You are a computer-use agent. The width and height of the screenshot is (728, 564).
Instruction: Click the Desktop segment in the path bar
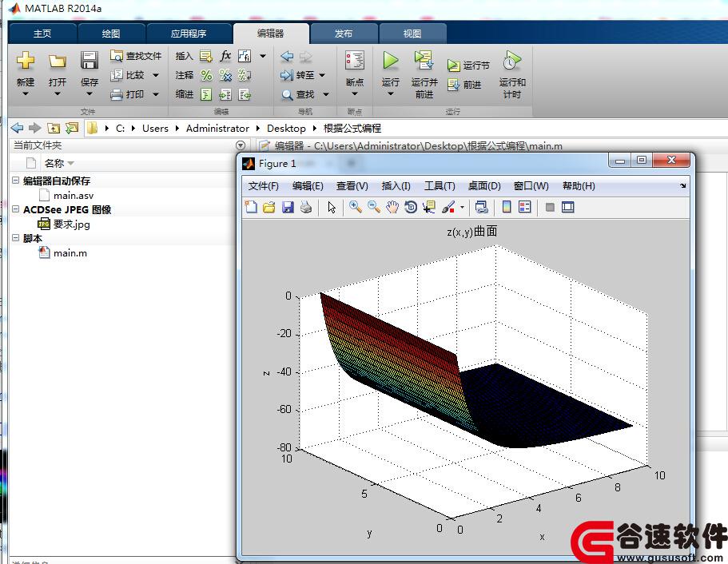tap(286, 128)
